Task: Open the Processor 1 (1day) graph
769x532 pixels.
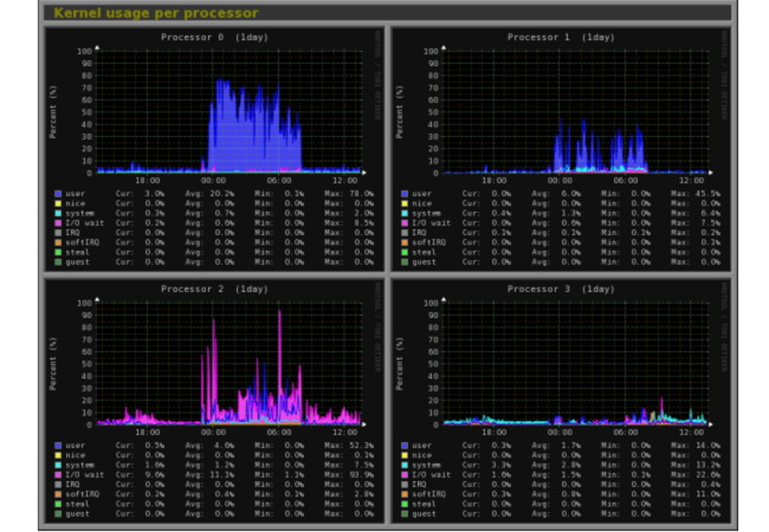Action: (x=561, y=149)
